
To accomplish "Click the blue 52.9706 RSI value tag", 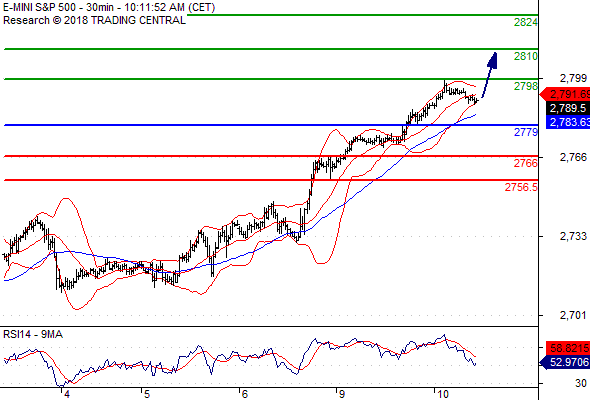I will click(x=566, y=362).
